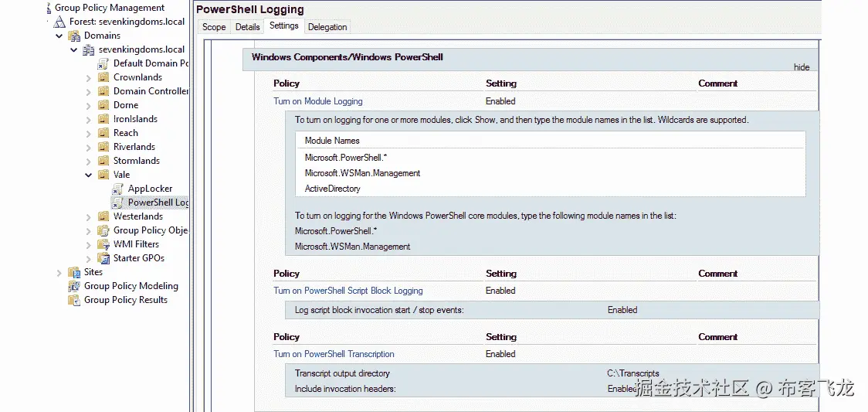Click the Group Policy Modeling icon
868x412 pixels.
[74, 286]
